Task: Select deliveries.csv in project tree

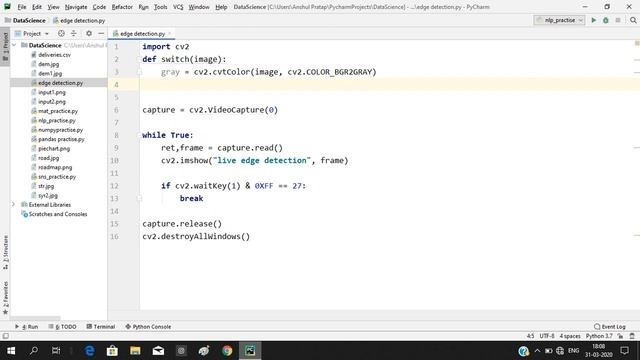Action: (54, 55)
